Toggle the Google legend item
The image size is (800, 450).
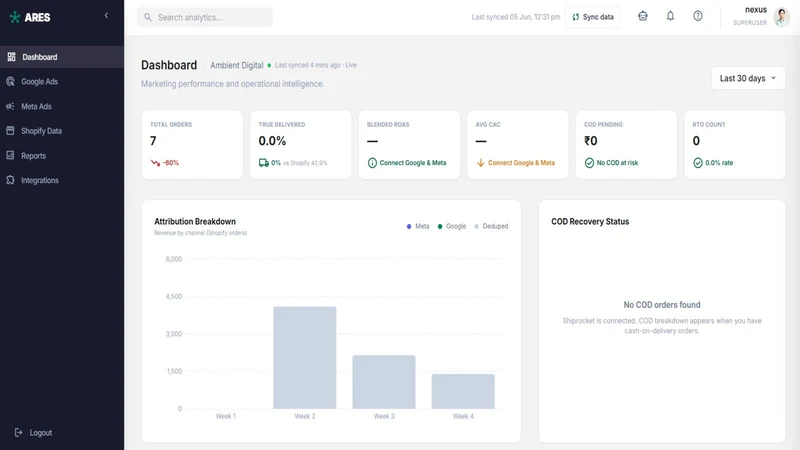[452, 226]
